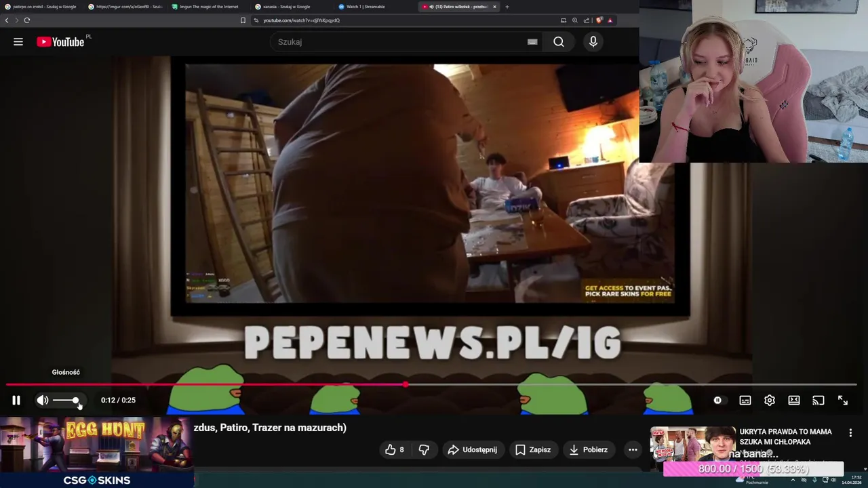868x488 pixels.
Task: Close the Patiro wilkołak YouTube tab
Action: click(494, 7)
